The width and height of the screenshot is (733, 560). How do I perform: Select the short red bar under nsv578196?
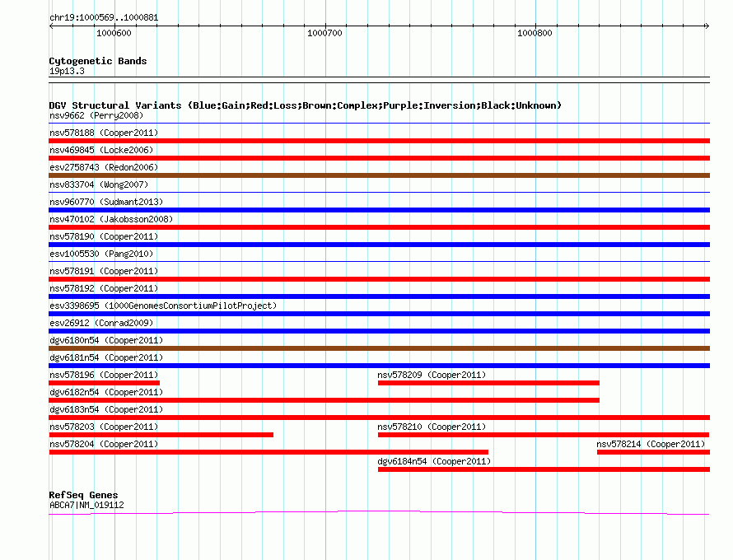click(105, 383)
